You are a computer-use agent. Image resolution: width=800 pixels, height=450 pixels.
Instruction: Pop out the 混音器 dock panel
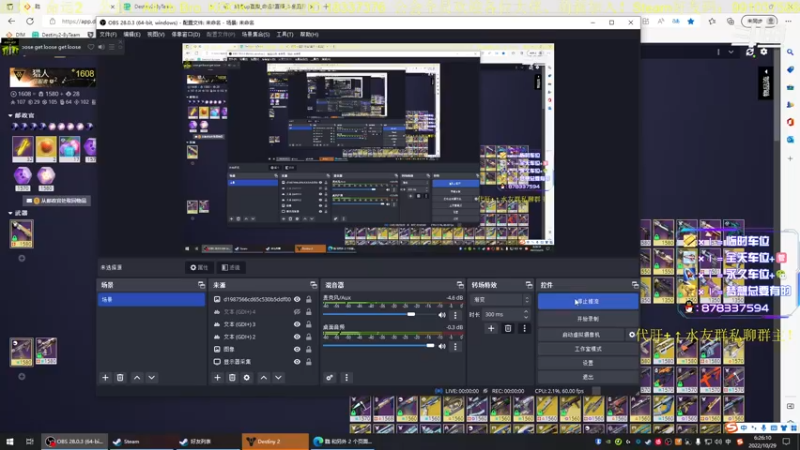(460, 285)
